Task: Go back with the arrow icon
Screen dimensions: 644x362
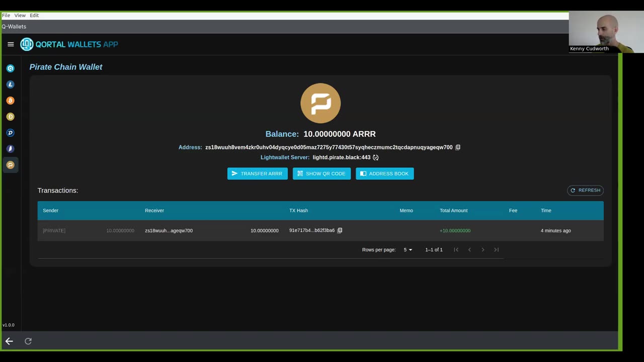Action: pos(9,341)
